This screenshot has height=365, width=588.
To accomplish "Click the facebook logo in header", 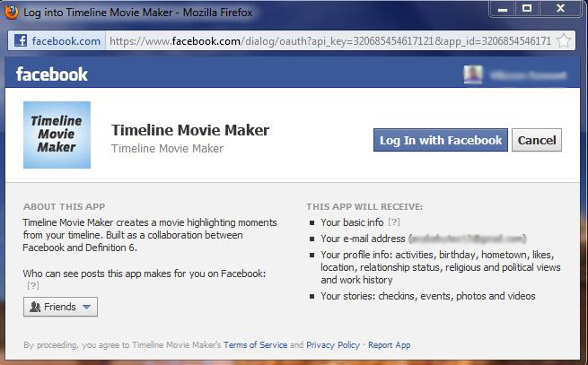I will [52, 74].
